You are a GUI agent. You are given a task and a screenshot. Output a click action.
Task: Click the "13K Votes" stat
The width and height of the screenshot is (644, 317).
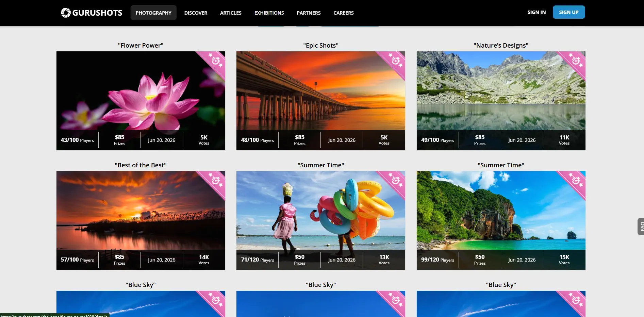pyautogui.click(x=384, y=260)
